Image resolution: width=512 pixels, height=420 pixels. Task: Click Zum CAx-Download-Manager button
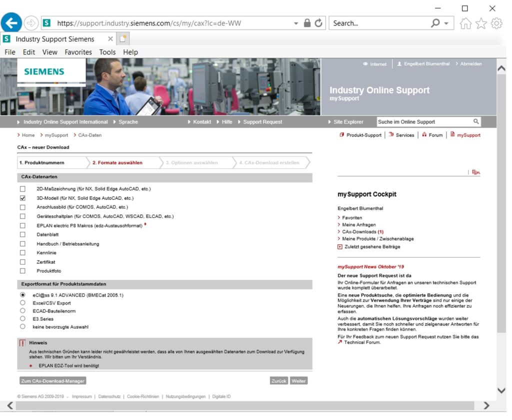(53, 381)
